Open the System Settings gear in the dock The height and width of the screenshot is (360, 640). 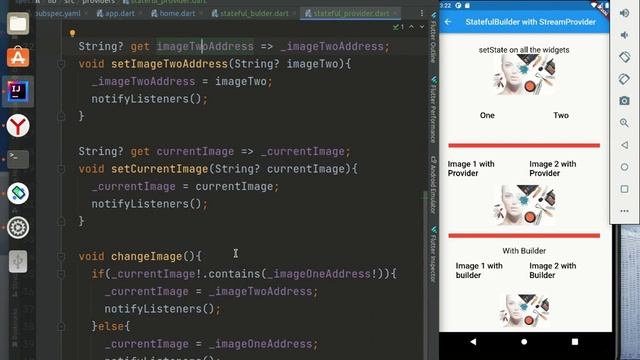[18, 227]
